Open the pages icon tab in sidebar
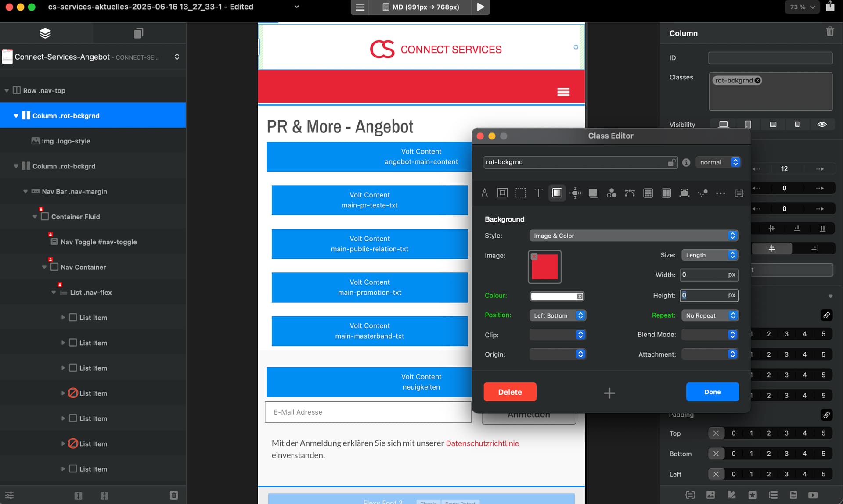The image size is (843, 504). [138, 33]
